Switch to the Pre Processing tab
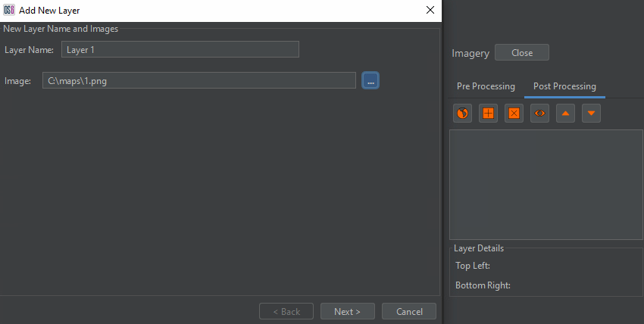Image resolution: width=644 pixels, height=324 pixels. (486, 86)
